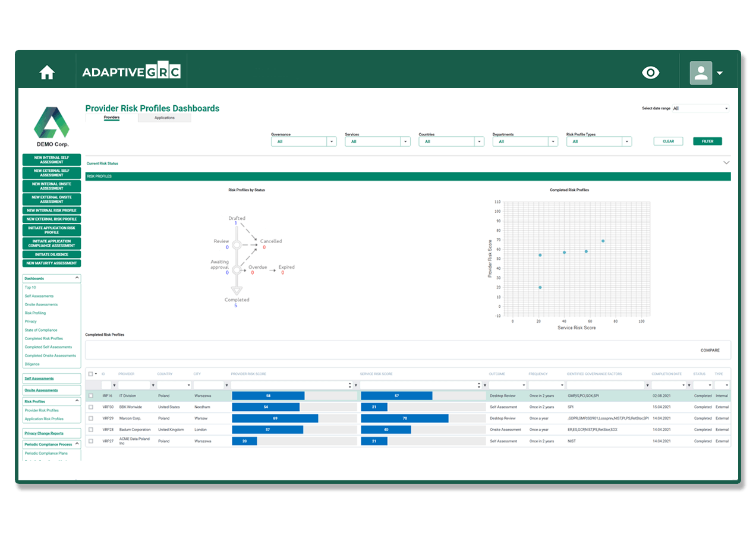
Task: Select the VRP29 Marcon Corp. row checkbox
Action: [x=91, y=418]
